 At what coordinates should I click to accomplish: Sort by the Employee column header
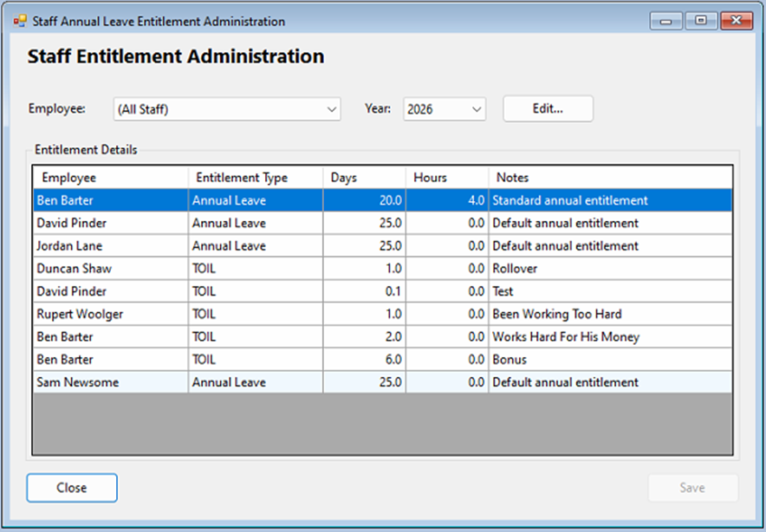coord(110,178)
